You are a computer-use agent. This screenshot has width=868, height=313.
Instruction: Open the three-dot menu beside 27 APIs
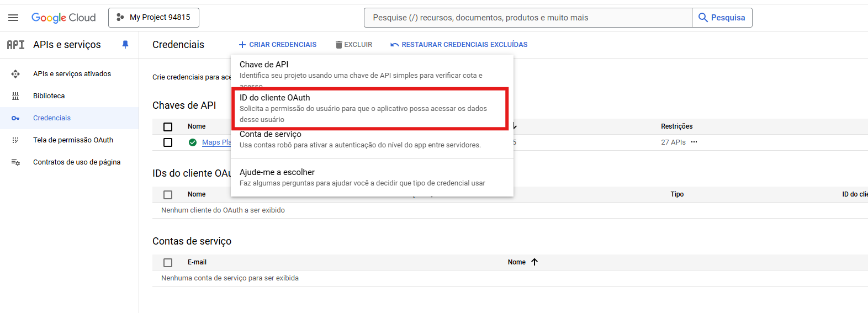pos(694,142)
